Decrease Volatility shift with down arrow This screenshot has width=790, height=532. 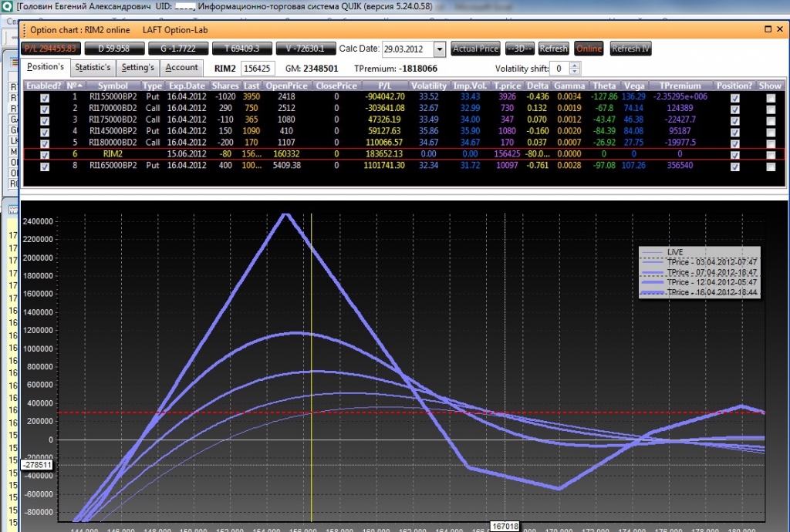[x=574, y=72]
